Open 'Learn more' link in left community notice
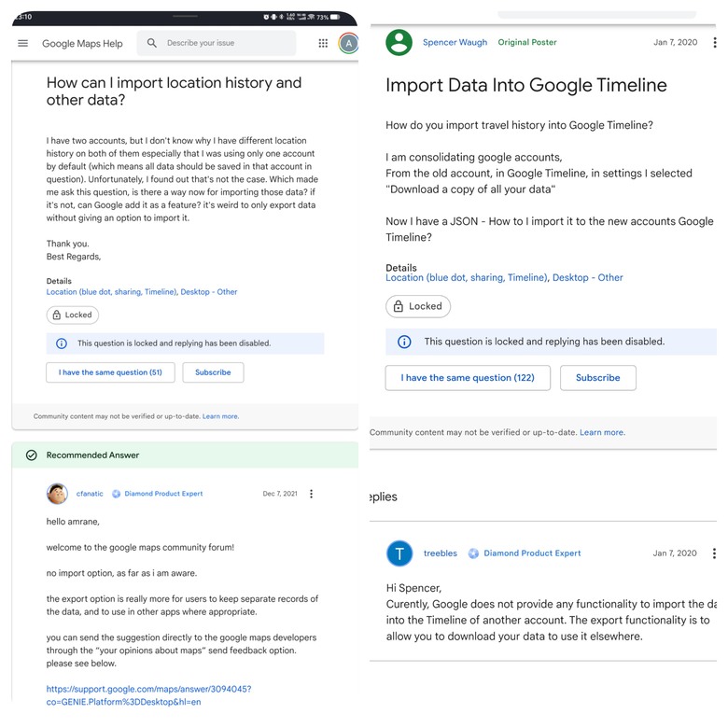Image resolution: width=728 pixels, height=728 pixels. 220,416
